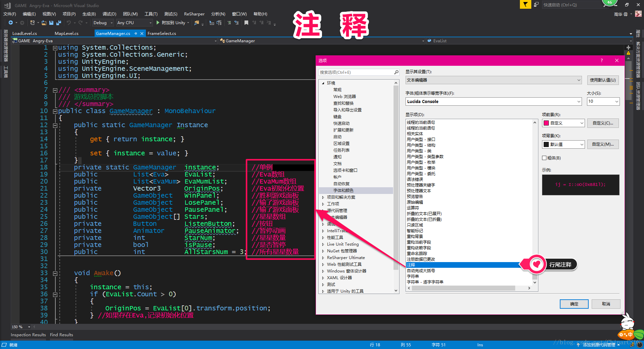This screenshot has height=349, width=644.
Task: Click the 取消 button
Action: point(606,304)
